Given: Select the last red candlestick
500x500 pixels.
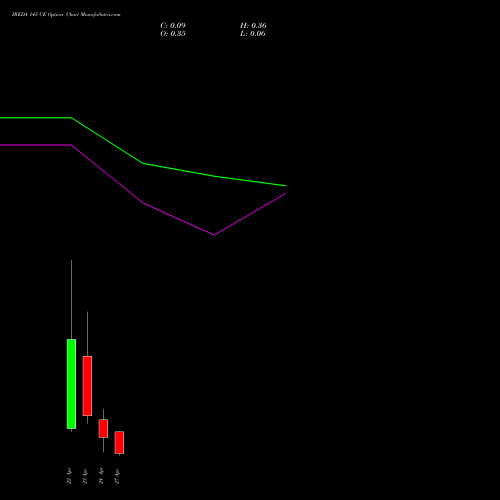Looking at the screenshot, I should tap(119, 442).
